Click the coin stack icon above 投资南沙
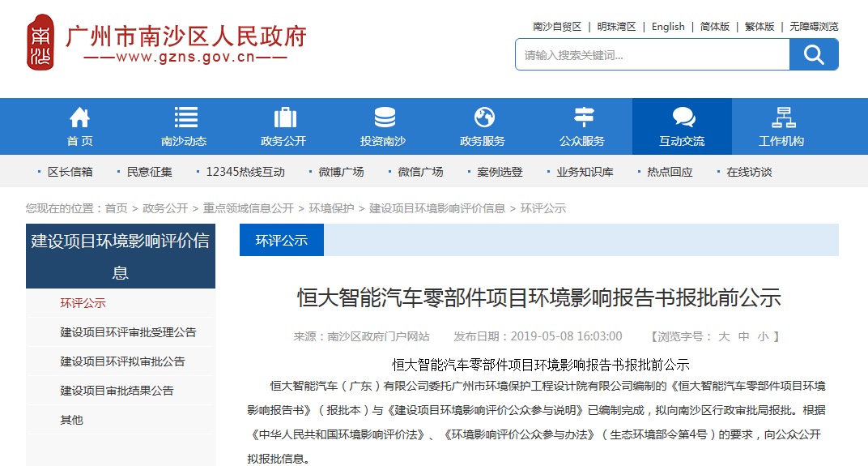Image resolution: width=868 pixels, height=466 pixels. (385, 117)
